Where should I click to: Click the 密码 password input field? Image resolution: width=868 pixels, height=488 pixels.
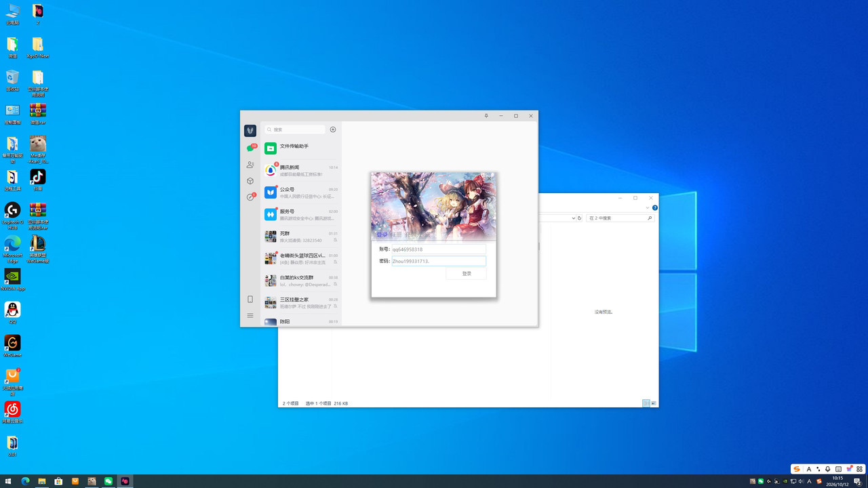[x=438, y=261]
